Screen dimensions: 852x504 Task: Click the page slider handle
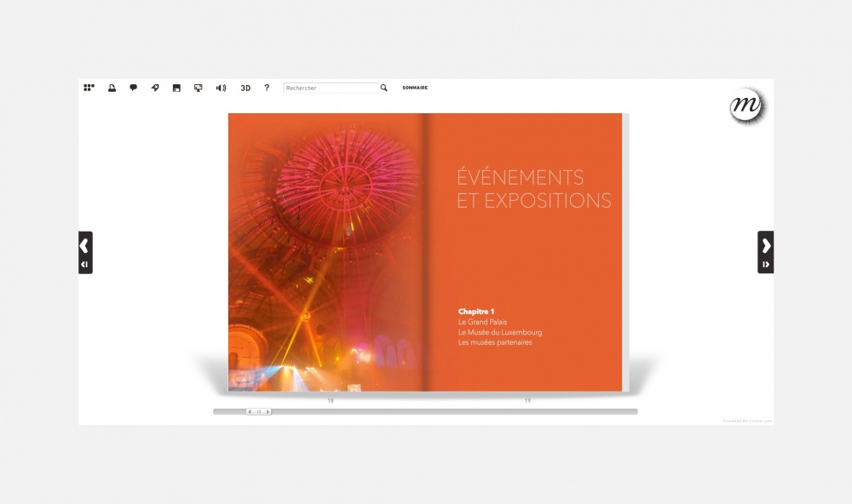tap(259, 412)
